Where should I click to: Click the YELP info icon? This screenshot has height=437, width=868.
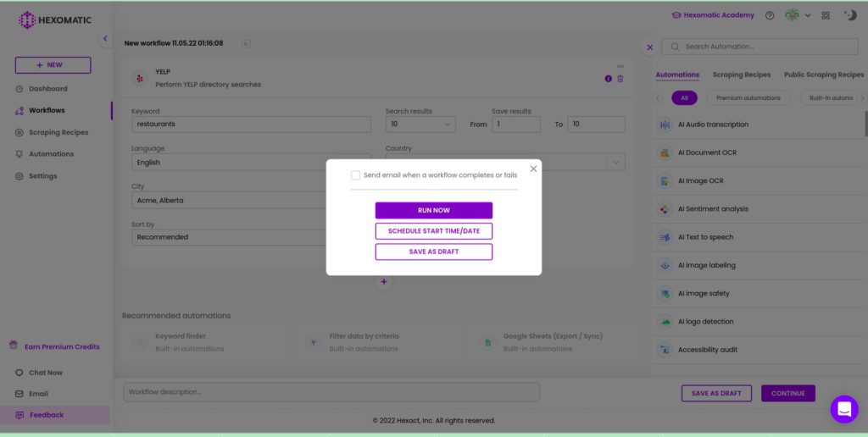pos(609,79)
